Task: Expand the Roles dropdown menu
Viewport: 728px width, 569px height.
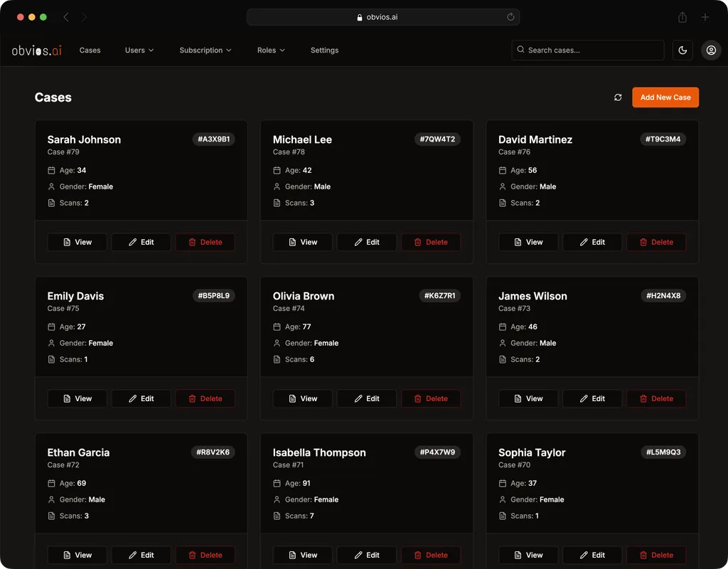Action: [271, 50]
